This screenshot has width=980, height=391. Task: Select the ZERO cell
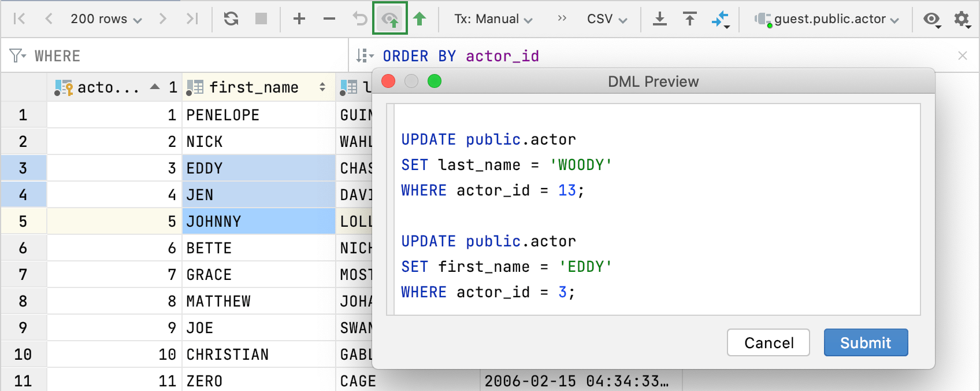259,381
